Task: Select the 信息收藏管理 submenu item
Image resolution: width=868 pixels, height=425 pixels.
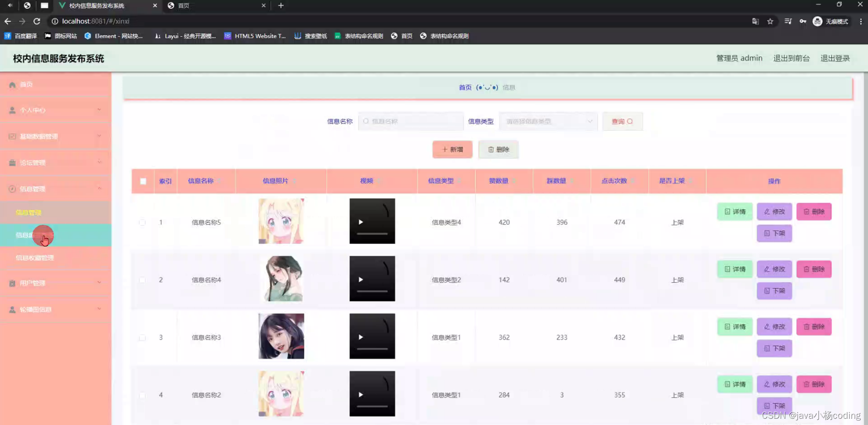Action: coord(35,258)
